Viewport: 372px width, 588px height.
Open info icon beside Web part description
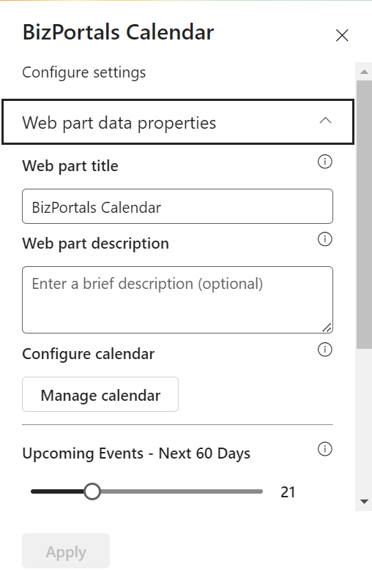tap(325, 239)
